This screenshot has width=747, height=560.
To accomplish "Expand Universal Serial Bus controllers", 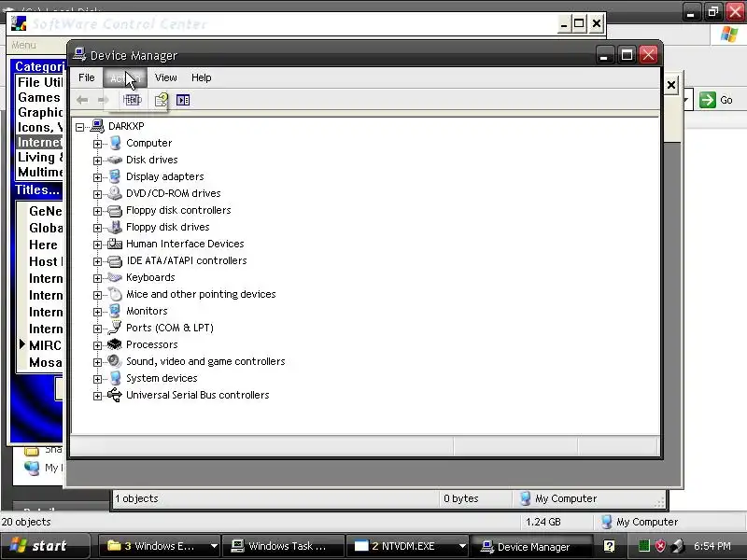I will pos(97,396).
